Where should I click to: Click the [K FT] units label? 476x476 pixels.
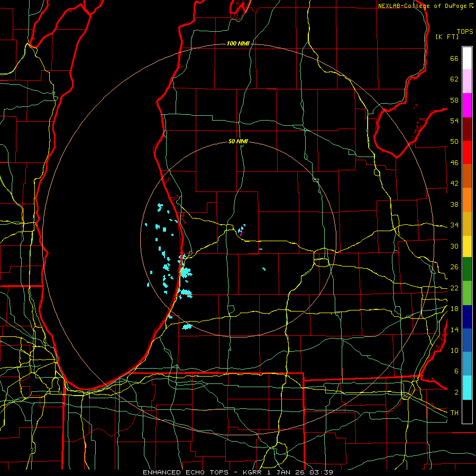[447, 36]
